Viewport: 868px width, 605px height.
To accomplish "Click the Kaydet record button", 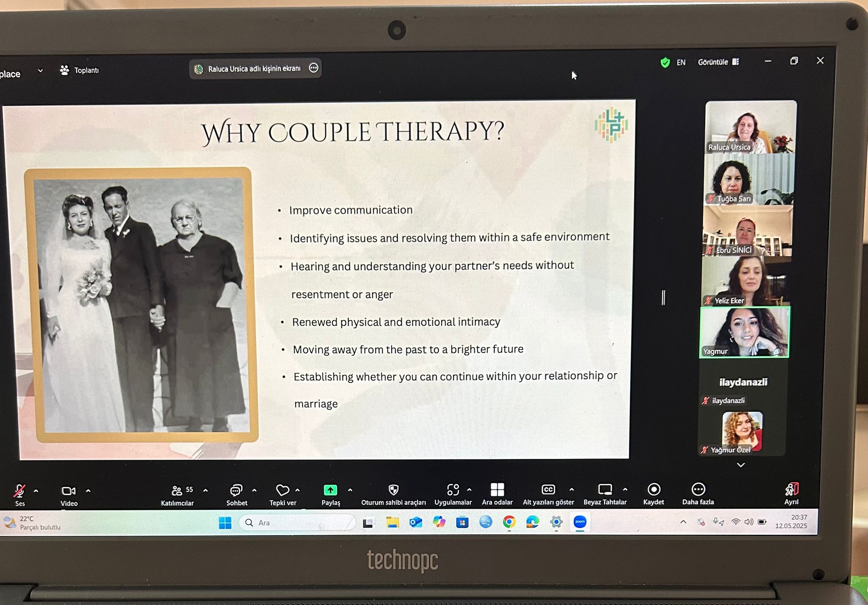I will (x=654, y=490).
